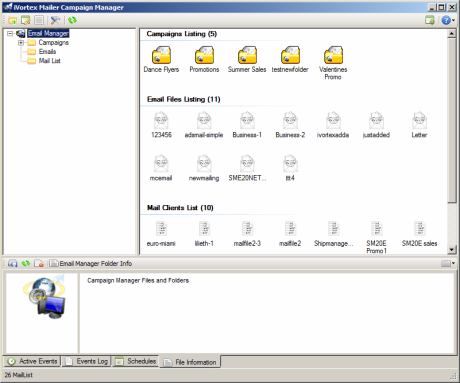This screenshot has height=383, width=460.
Task: Select the Promotions campaign folder
Action: pos(204,60)
